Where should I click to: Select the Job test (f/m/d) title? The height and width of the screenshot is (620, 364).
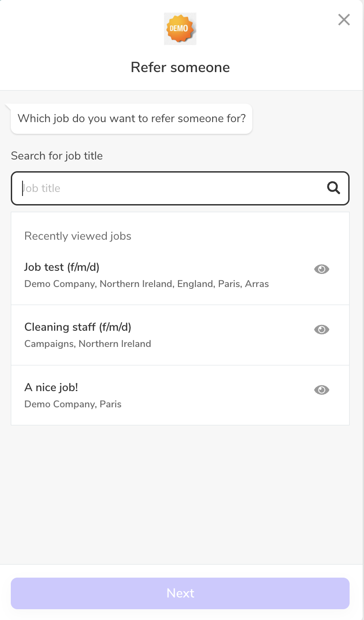(x=62, y=267)
